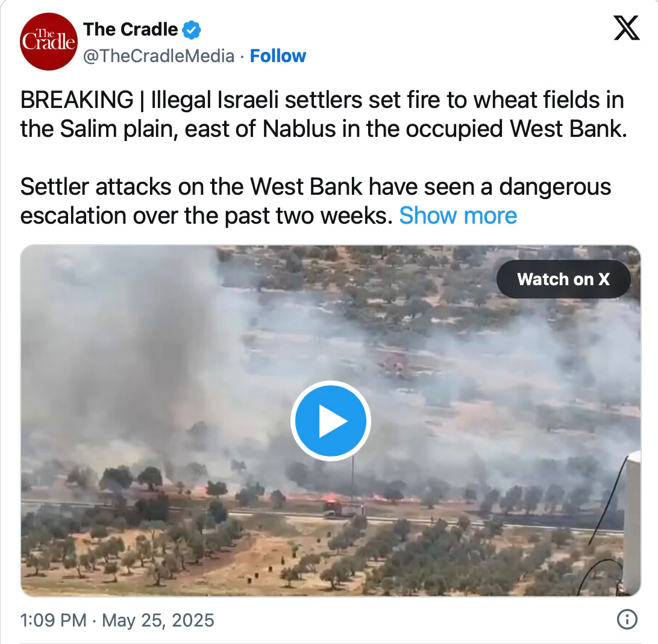Open The Cradle display name
The width and height of the screenshot is (658, 644).
pyautogui.click(x=131, y=30)
